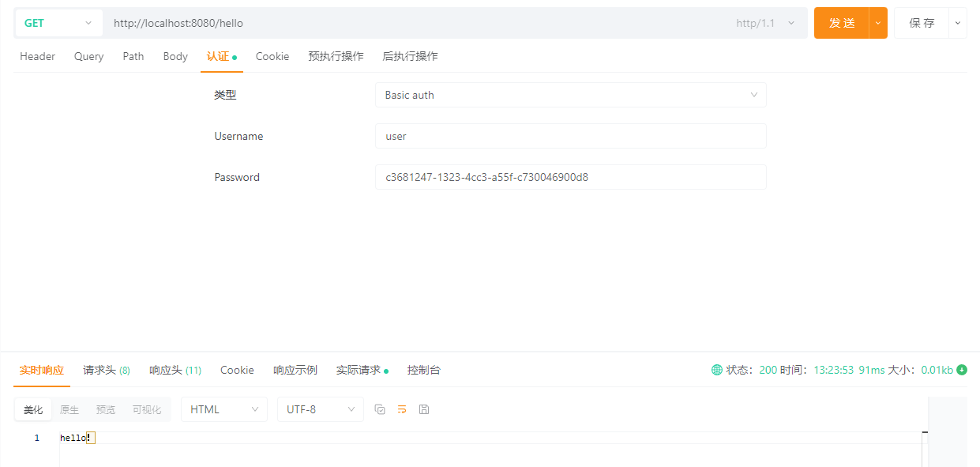Select the 实时响应 tab

(x=42, y=370)
